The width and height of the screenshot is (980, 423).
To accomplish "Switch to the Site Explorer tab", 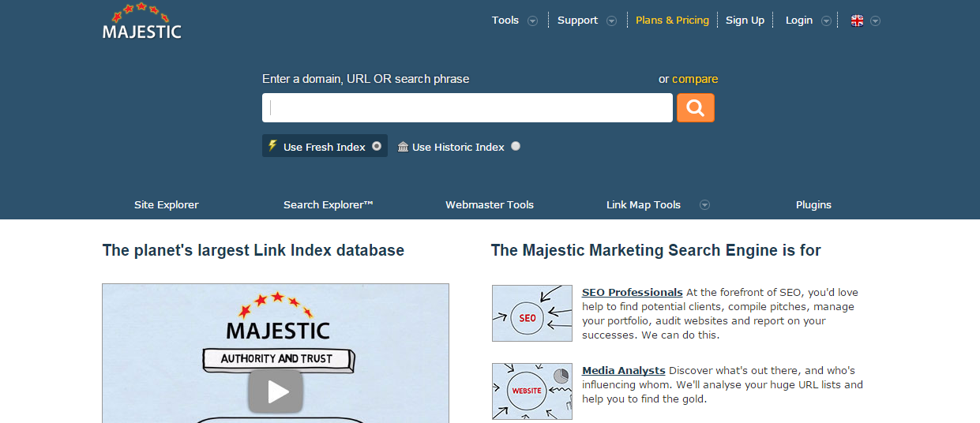I will (x=167, y=205).
